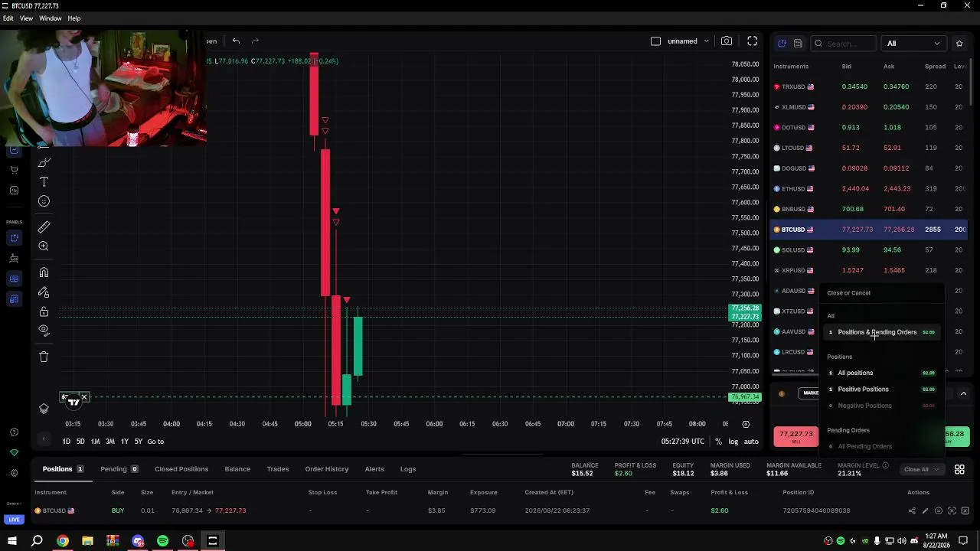
Task: Set chart range to 5Y
Action: [x=139, y=442]
